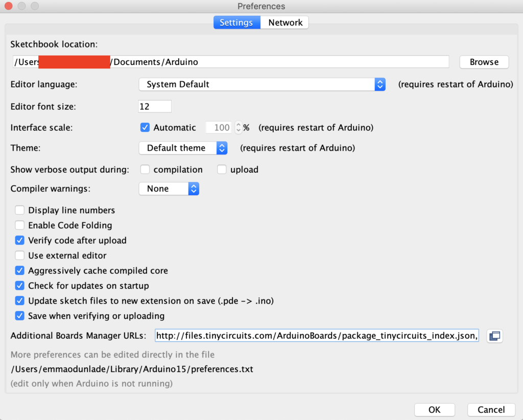
Task: Toggle Enable Code Folding option
Action: (x=20, y=225)
